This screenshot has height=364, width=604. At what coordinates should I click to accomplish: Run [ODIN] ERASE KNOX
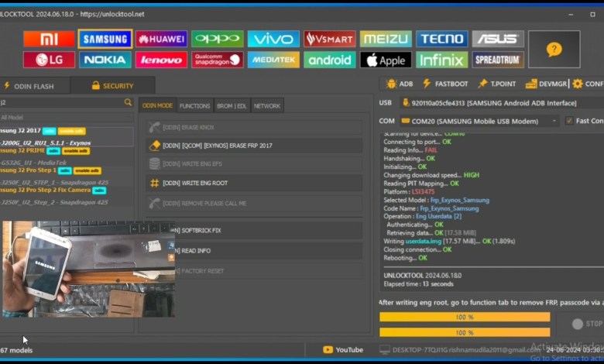point(254,127)
